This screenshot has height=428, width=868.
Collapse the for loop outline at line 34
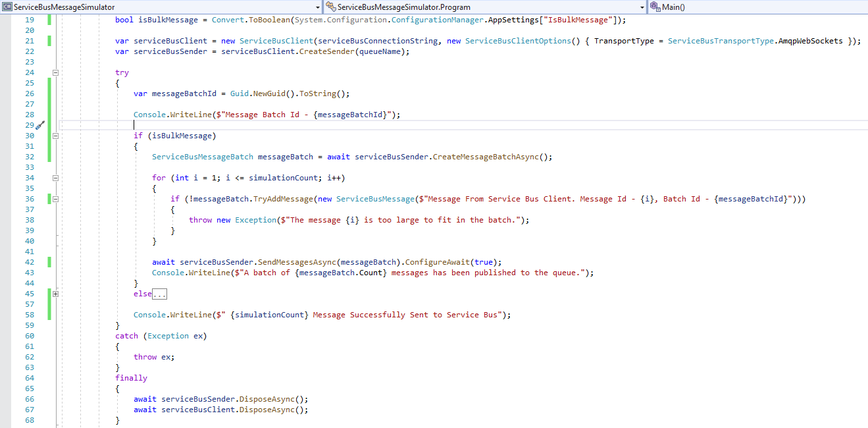[55, 178]
